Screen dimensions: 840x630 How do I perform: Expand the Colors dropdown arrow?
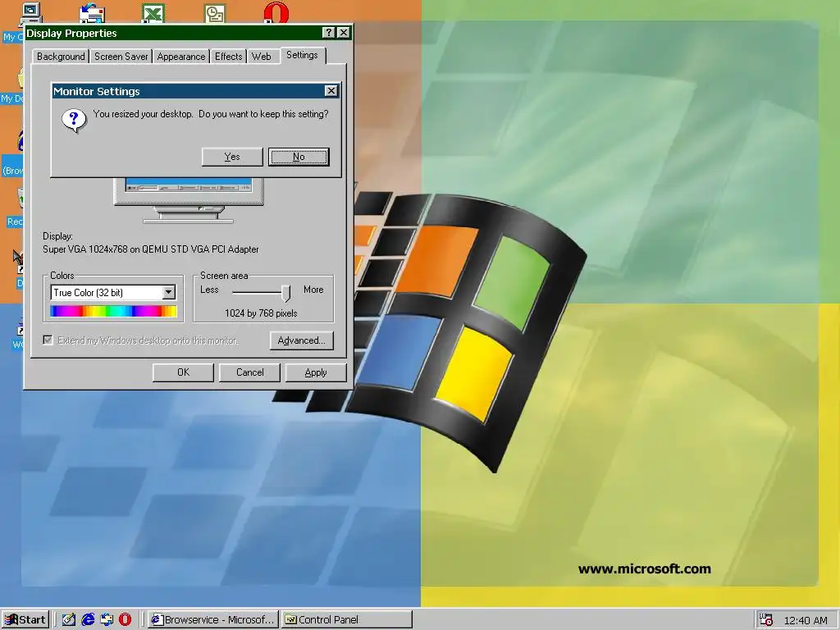point(169,292)
